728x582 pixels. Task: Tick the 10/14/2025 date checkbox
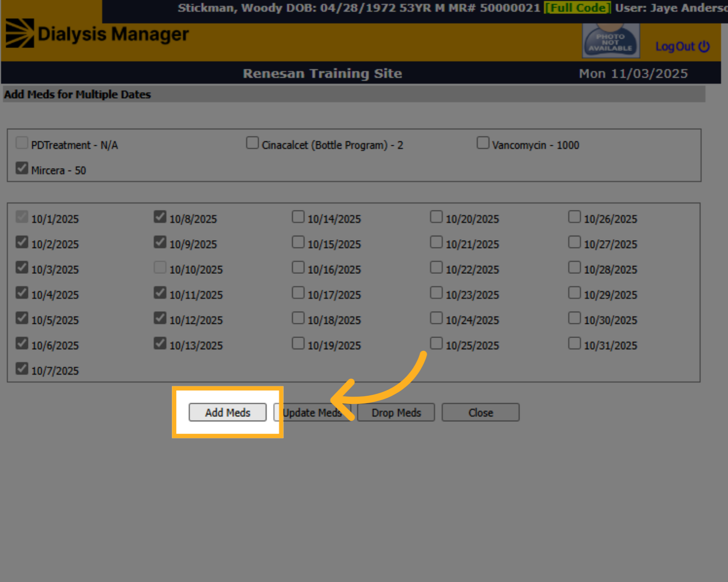click(x=298, y=216)
